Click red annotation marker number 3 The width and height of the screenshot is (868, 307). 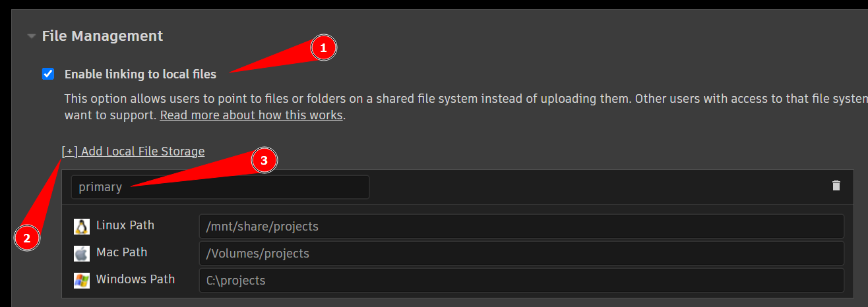click(x=264, y=160)
